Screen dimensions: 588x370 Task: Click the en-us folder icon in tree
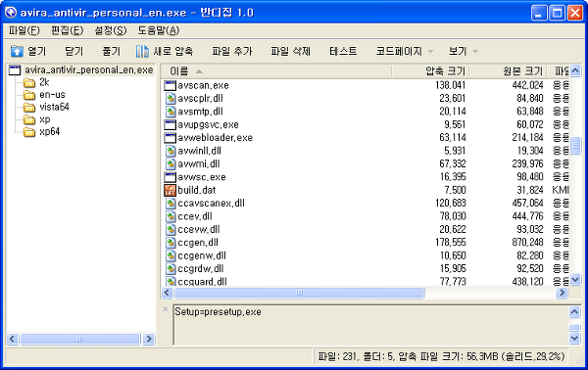29,95
